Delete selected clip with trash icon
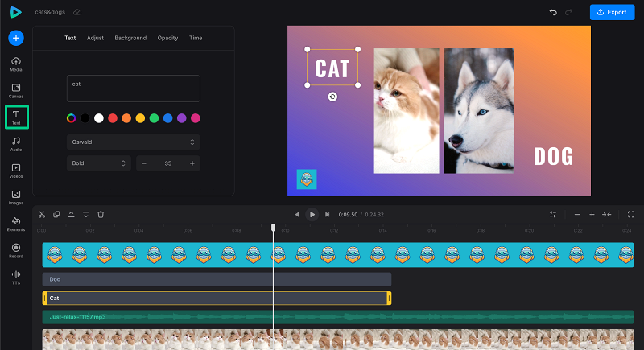 click(101, 215)
